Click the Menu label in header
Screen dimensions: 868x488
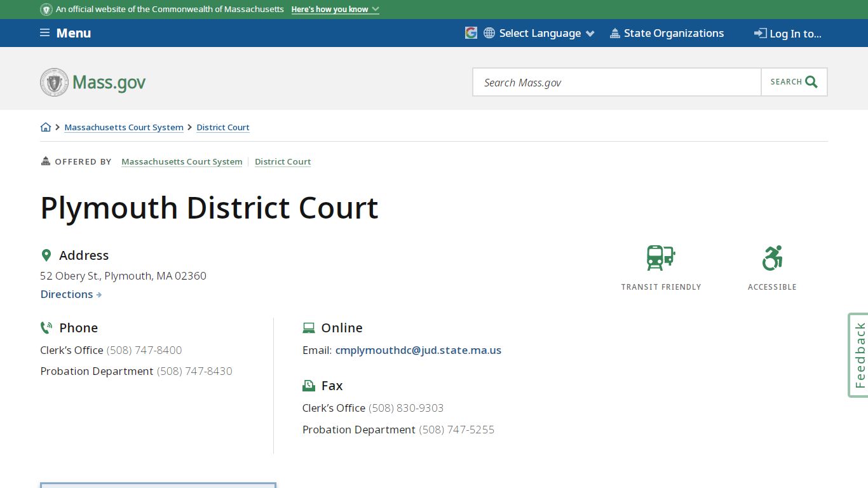point(74,33)
